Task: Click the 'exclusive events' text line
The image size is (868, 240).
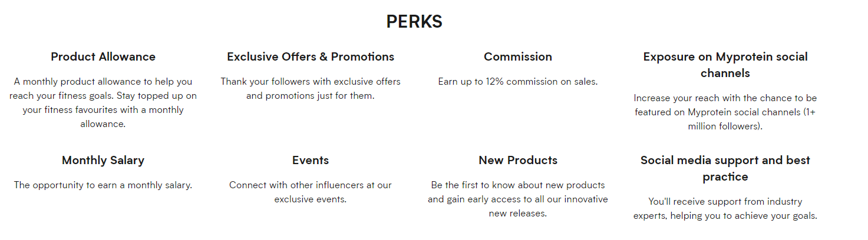Action: point(311,199)
